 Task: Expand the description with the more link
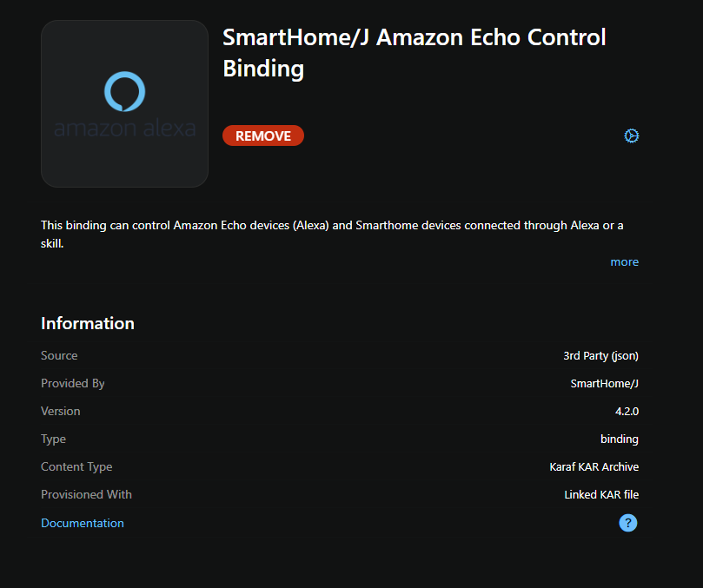(x=624, y=261)
